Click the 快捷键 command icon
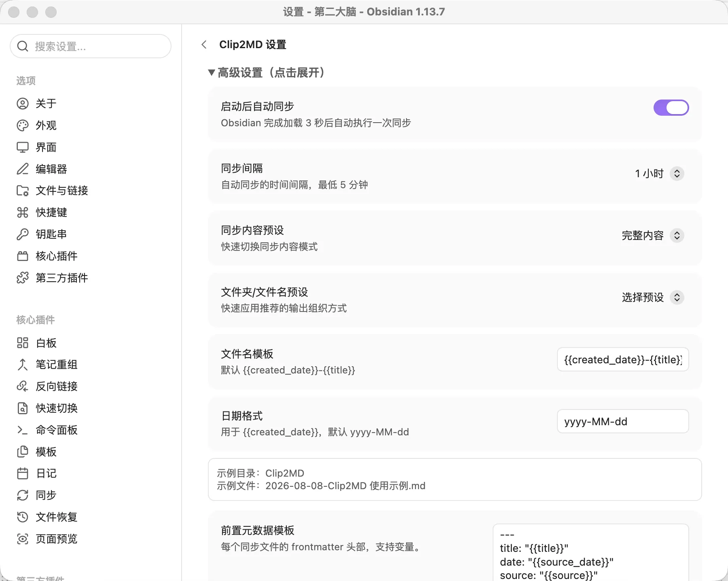Viewport: 728px width, 581px height. 23,212
